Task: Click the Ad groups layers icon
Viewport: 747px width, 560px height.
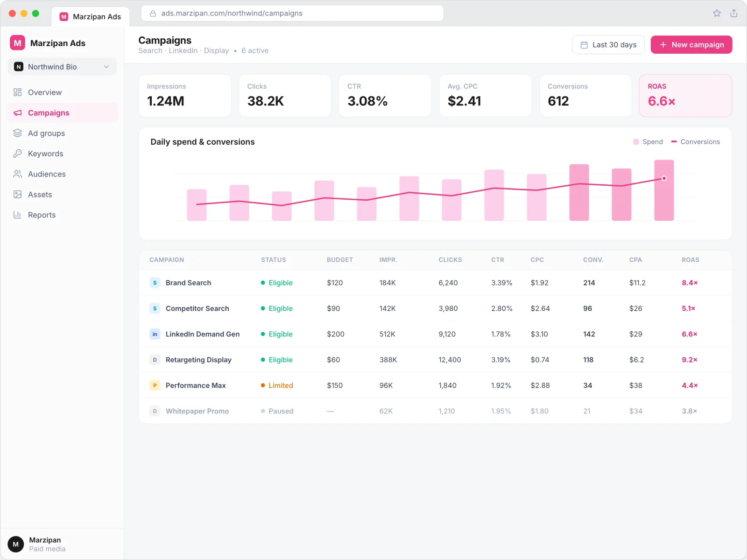Action: (x=18, y=133)
